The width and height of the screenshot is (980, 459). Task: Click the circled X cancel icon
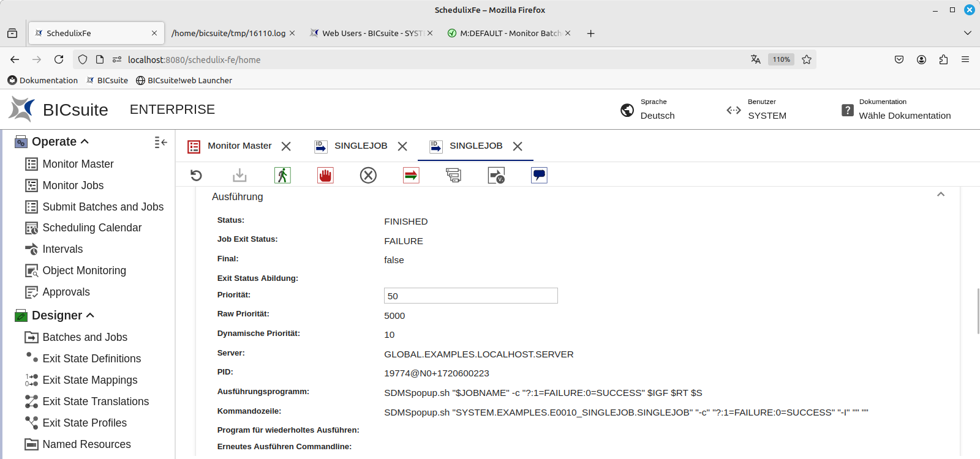pyautogui.click(x=368, y=176)
